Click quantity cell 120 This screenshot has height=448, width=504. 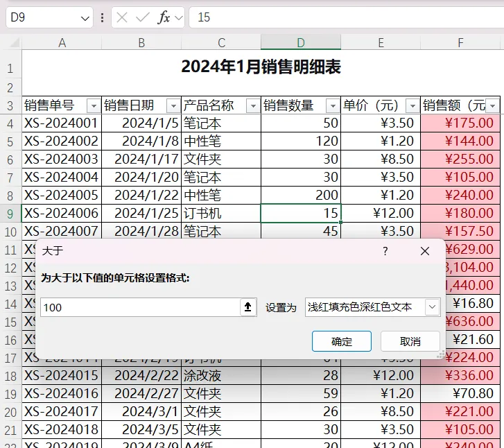pyautogui.click(x=301, y=141)
